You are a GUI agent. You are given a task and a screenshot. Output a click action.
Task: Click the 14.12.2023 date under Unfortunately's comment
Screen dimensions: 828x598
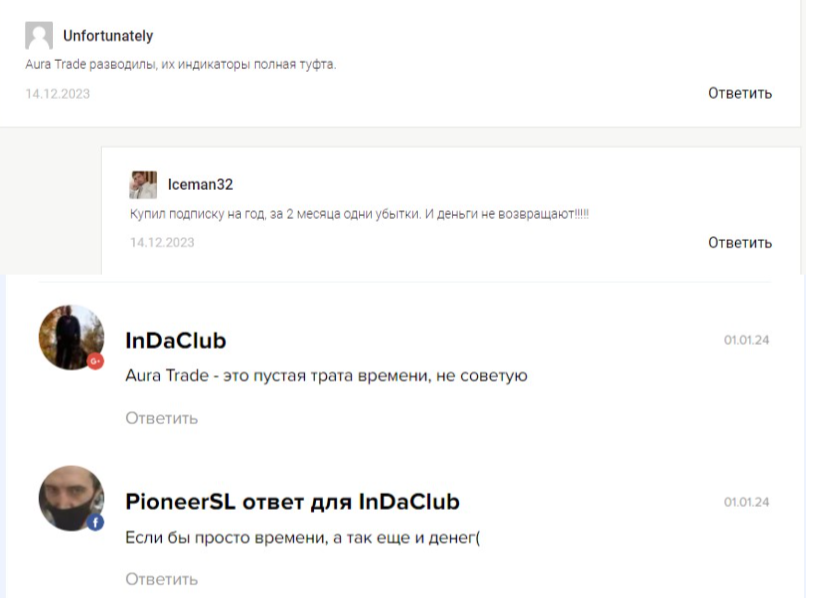coord(55,93)
